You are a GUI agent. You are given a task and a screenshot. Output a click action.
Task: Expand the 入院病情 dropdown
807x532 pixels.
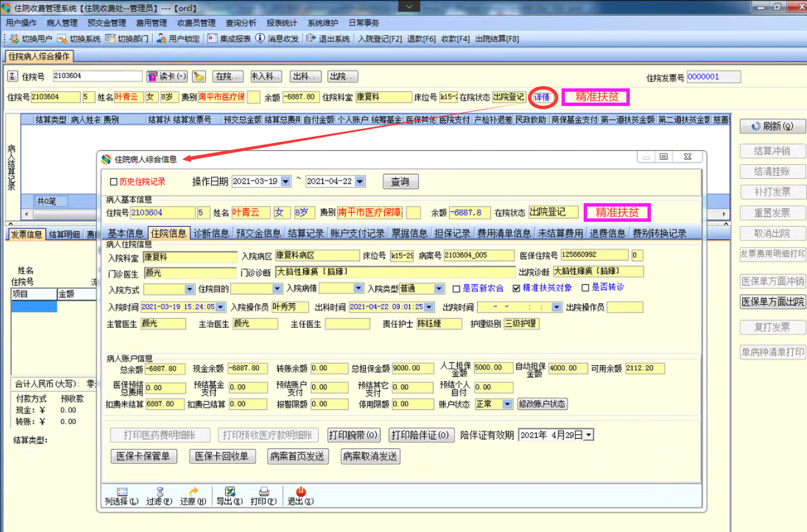pyautogui.click(x=359, y=288)
